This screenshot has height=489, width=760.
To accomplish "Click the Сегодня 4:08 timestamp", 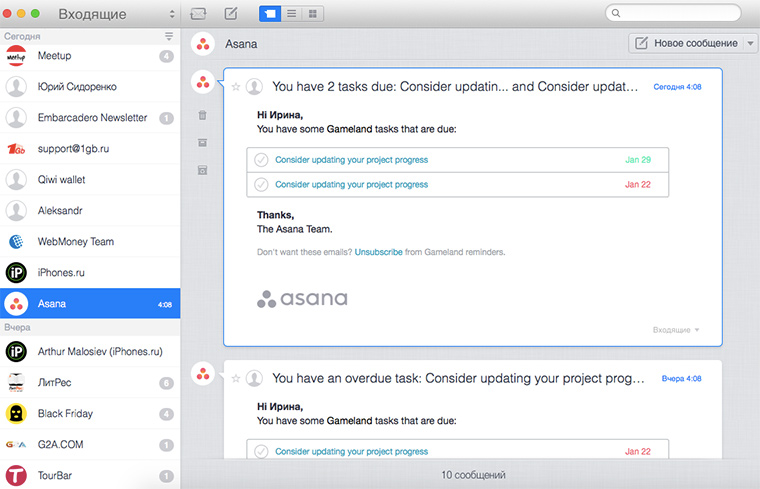I will [x=677, y=87].
